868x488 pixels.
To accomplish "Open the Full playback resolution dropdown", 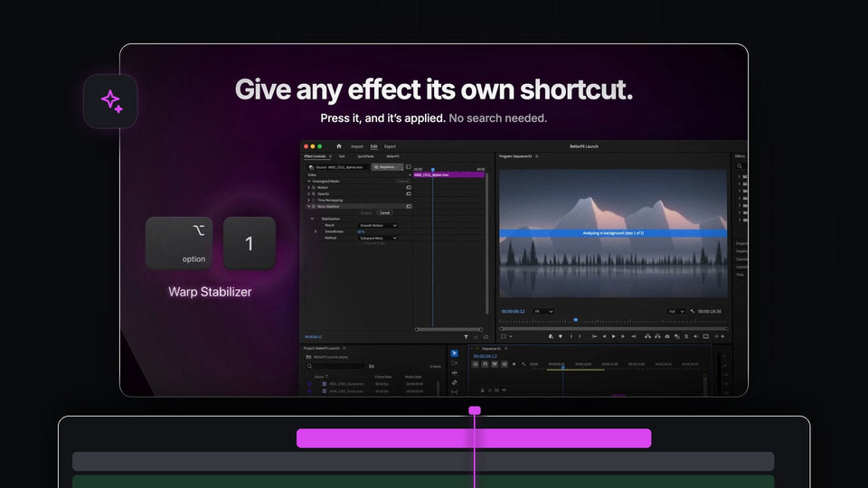I will click(x=676, y=312).
